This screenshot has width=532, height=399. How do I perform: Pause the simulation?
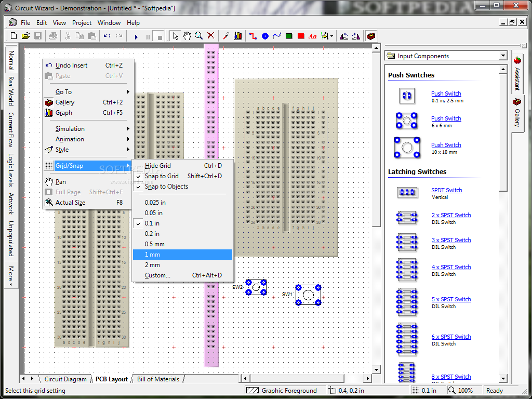tap(148, 36)
